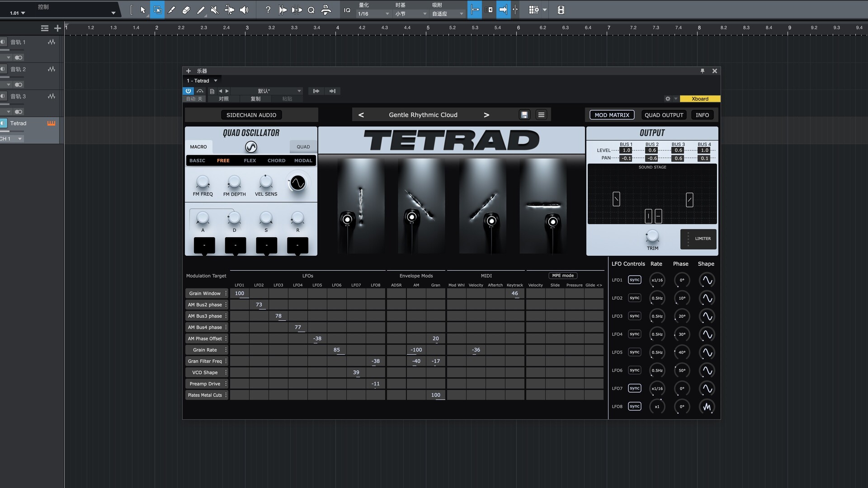This screenshot has width=868, height=488.
Task: Open the INFO page
Action: (x=702, y=115)
